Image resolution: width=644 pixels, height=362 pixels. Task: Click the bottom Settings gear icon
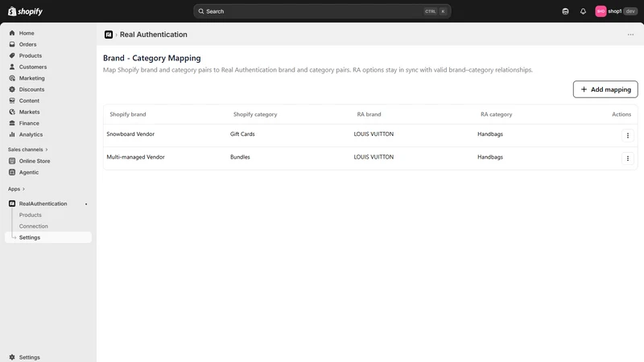[12, 357]
